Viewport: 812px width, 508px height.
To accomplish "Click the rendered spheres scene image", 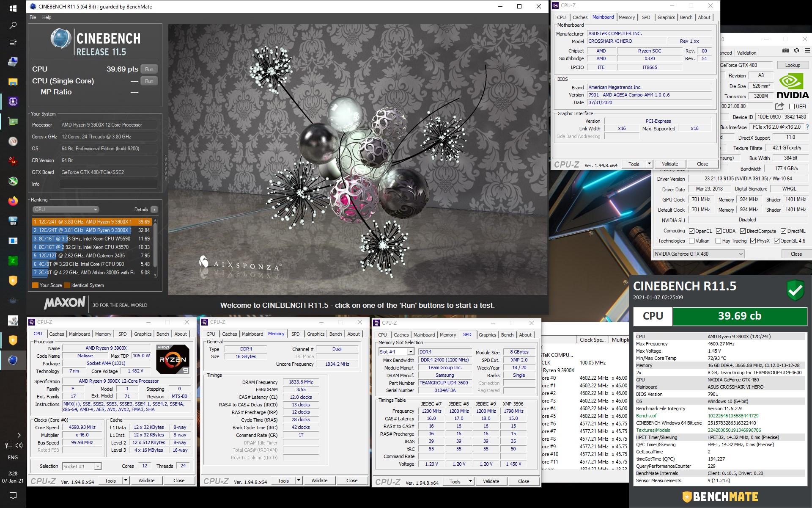I will (x=357, y=160).
